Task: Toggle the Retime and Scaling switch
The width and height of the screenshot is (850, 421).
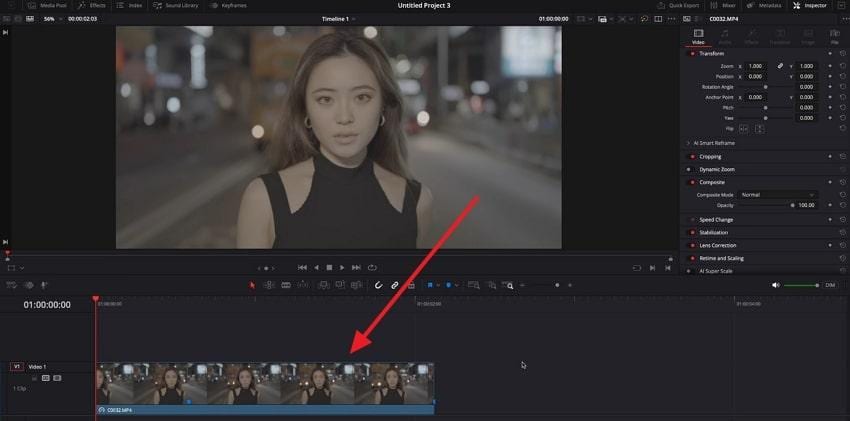Action: [x=692, y=258]
